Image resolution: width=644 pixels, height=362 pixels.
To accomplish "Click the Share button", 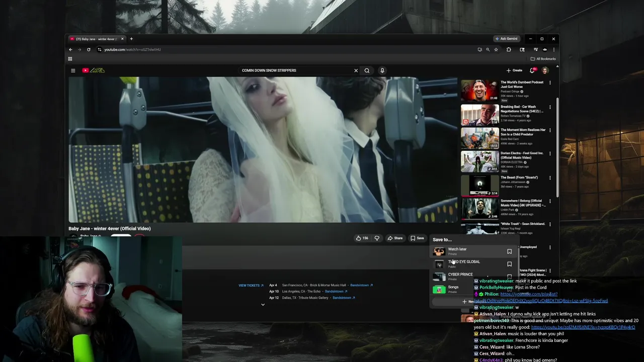I will (395, 238).
